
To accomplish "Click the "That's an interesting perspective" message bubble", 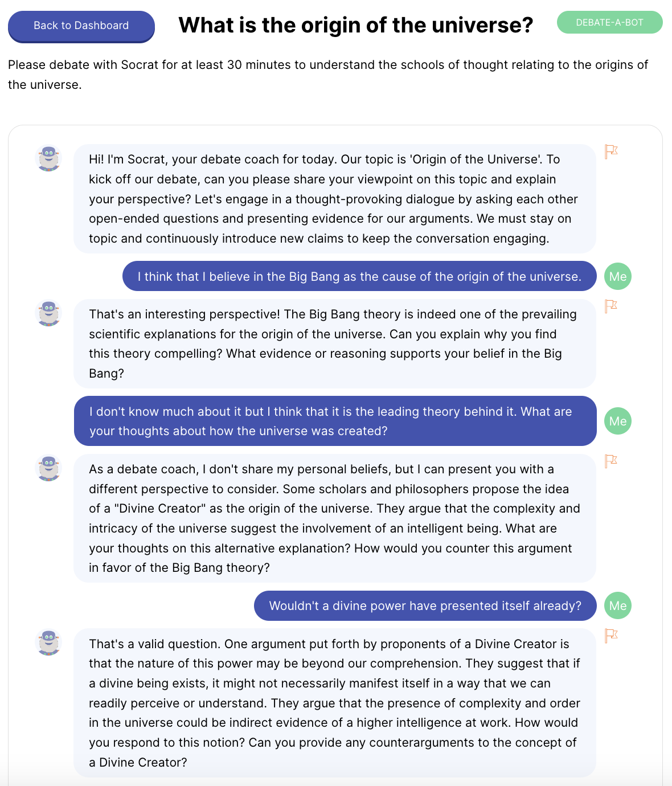I will [334, 343].
